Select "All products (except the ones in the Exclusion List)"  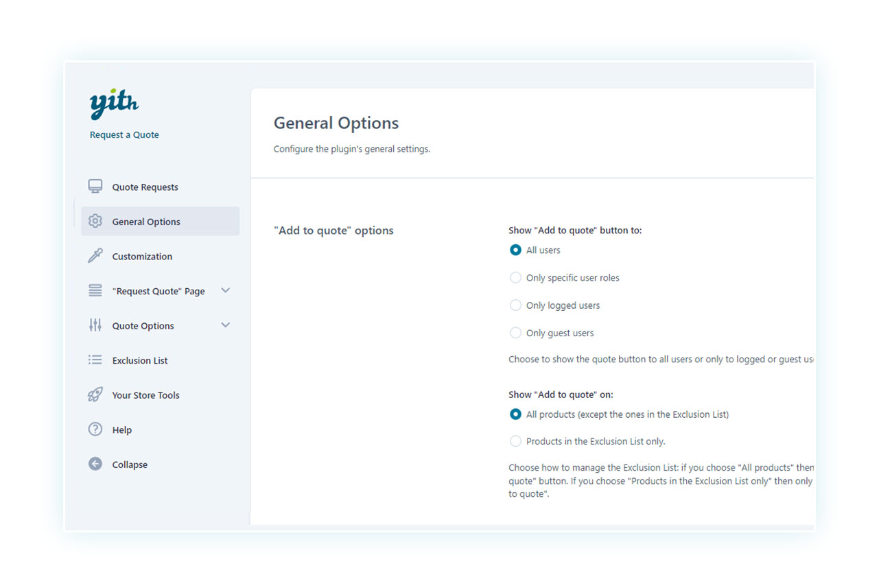pos(515,414)
